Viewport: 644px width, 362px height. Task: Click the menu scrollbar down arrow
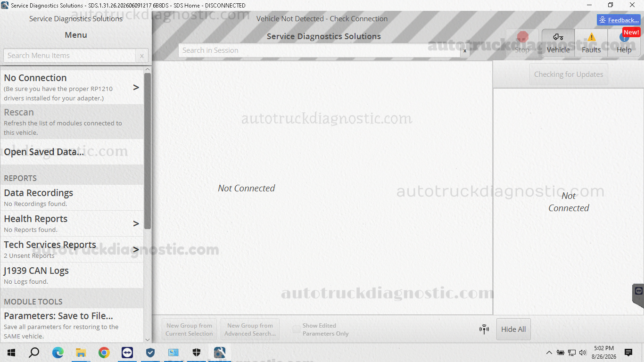(x=148, y=339)
